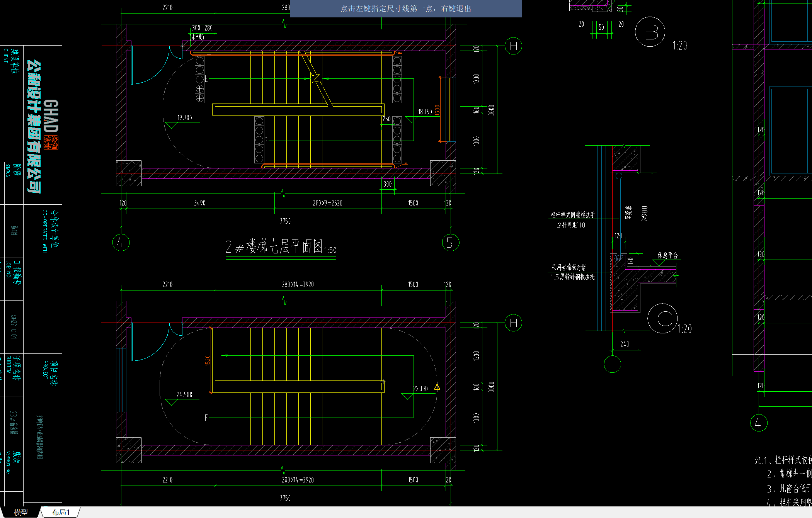Click the 1:20 scale next to bubble B
Viewport: 812px width, 518px height.
pos(680,46)
